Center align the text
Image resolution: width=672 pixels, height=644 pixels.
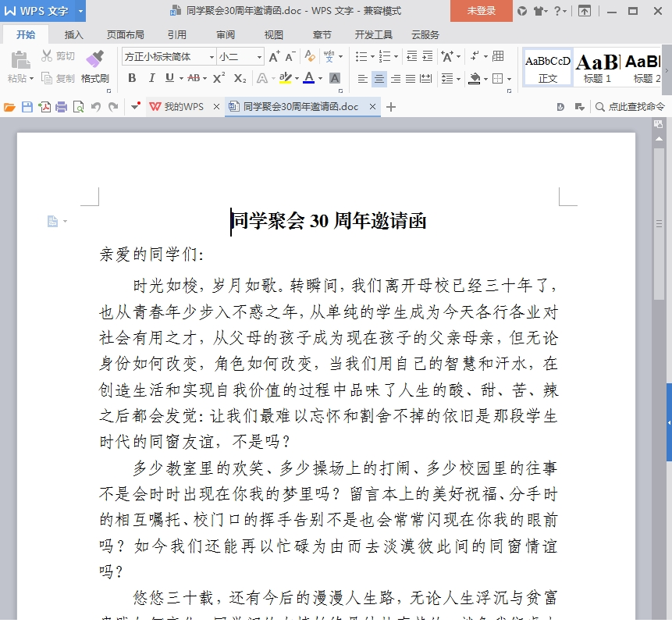[x=379, y=79]
